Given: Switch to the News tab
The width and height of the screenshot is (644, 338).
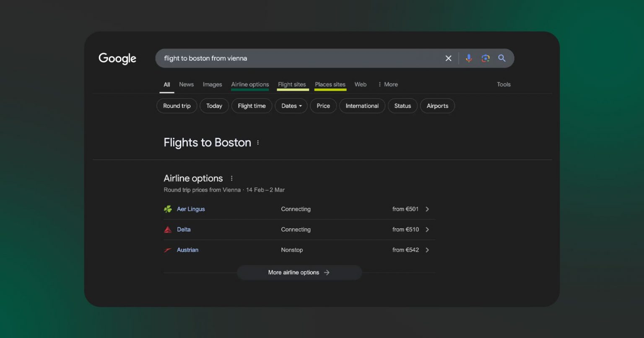Looking at the screenshot, I should [186, 84].
